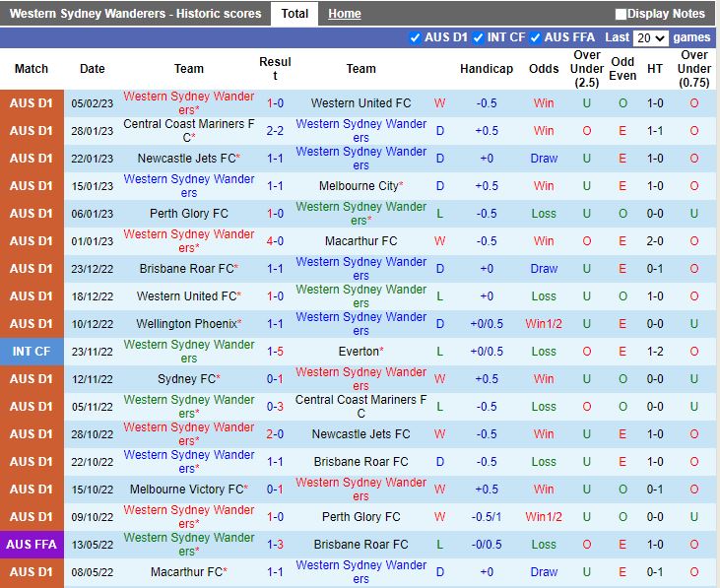The image size is (720, 588).
Task: Click the Handicap column header
Action: click(x=487, y=69)
